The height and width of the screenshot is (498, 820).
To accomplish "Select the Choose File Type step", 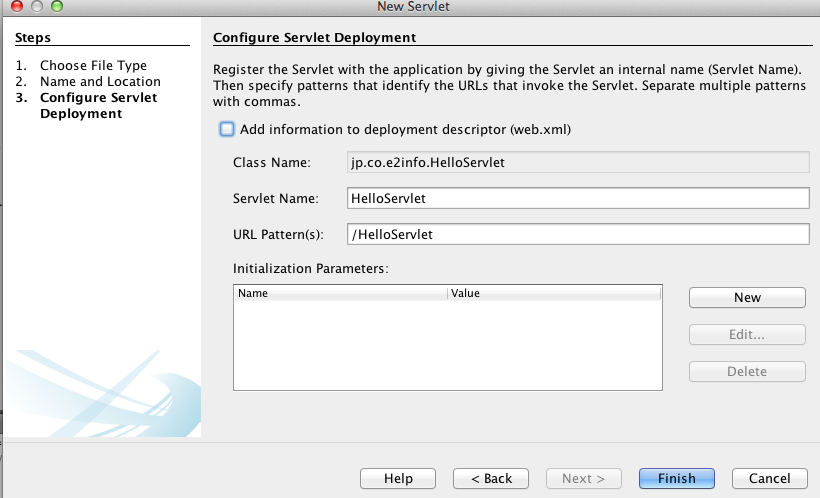I will [x=94, y=65].
